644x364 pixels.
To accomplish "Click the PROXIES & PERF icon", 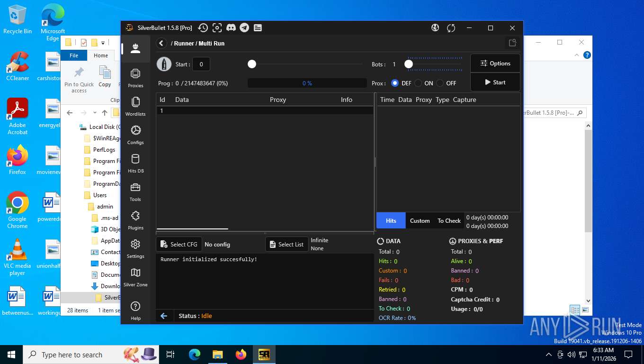I will (453, 241).
